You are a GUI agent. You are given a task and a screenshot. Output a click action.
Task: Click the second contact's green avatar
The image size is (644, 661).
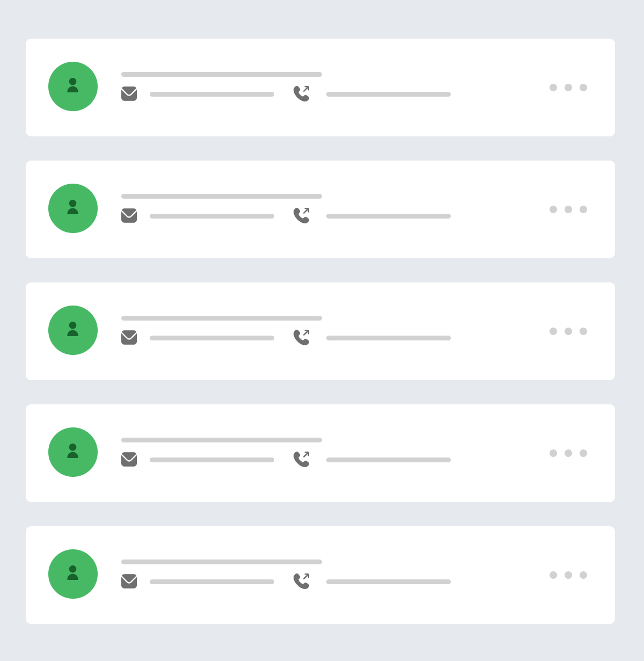point(73,208)
